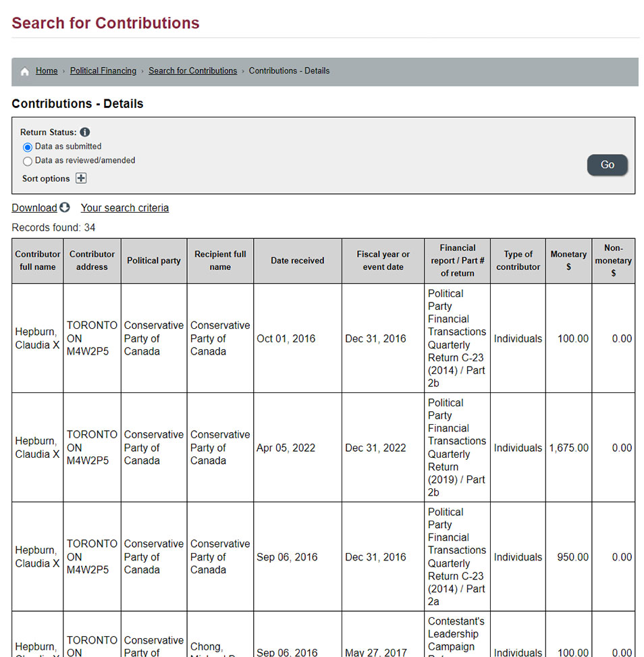The image size is (644, 657).
Task: Click the Go button
Action: [x=607, y=165]
